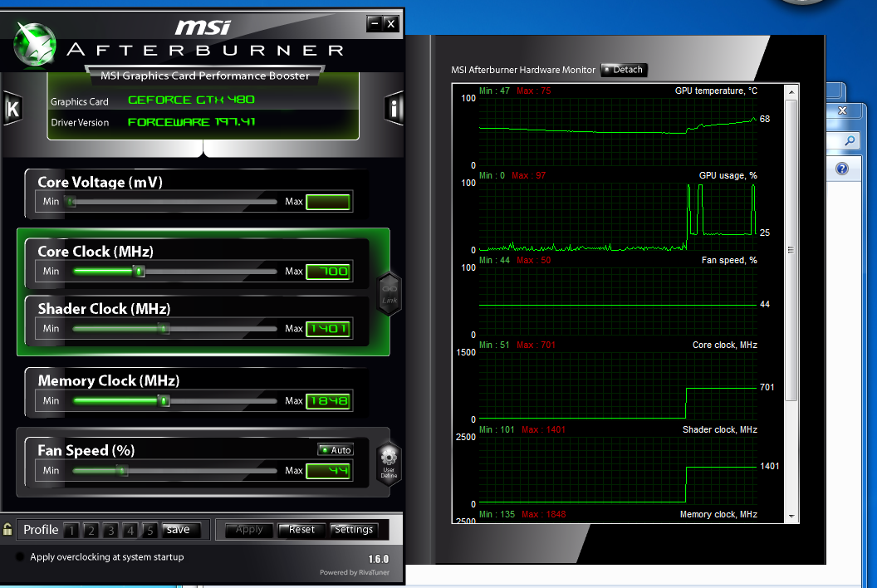Click the 1.6.0 version number
This screenshot has width=877, height=588.
point(378,559)
